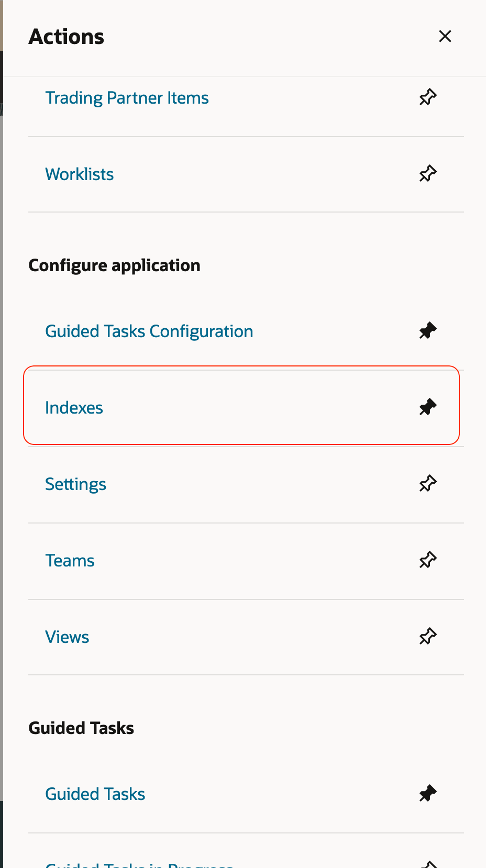Pin the Trading Partner Items action
The height and width of the screenshot is (868, 486).
(427, 97)
